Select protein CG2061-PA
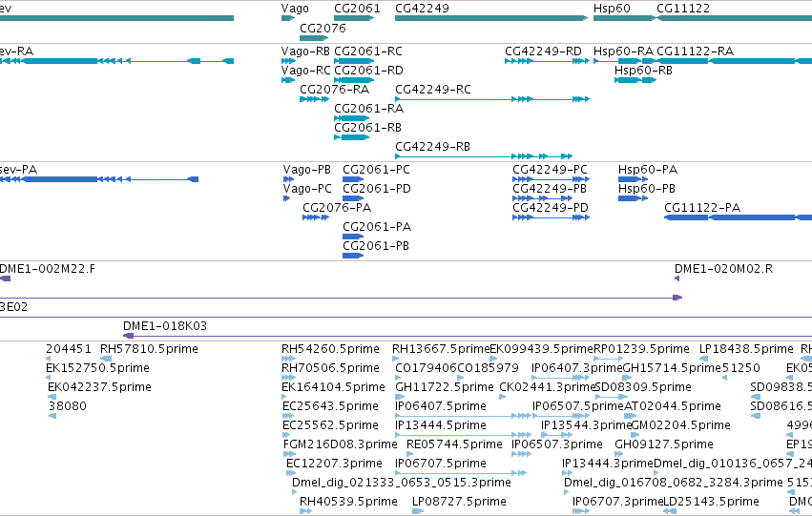Image resolution: width=812 pixels, height=516 pixels. [377, 227]
